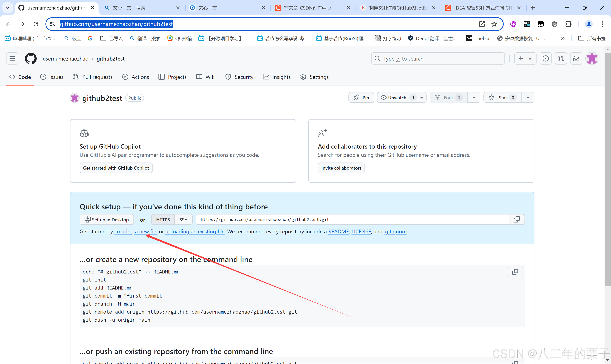The image size is (611, 364).
Task: Click the browser address bar URL
Action: [116, 24]
